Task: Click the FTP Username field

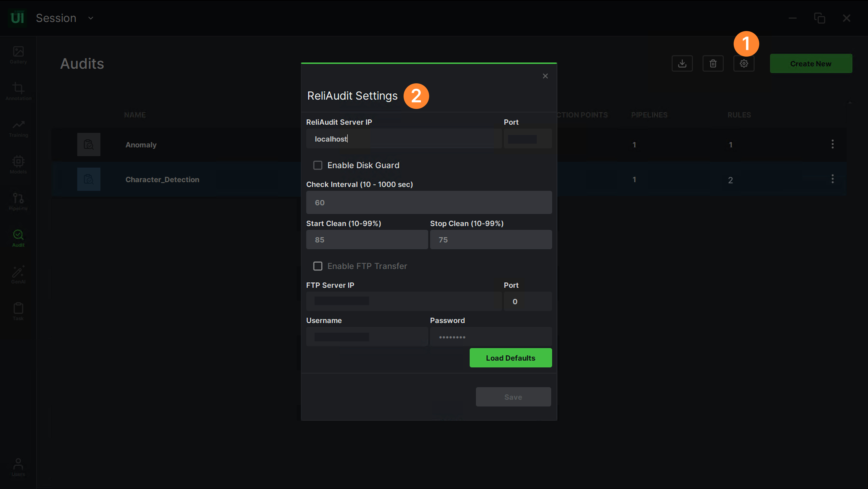Action: click(367, 336)
